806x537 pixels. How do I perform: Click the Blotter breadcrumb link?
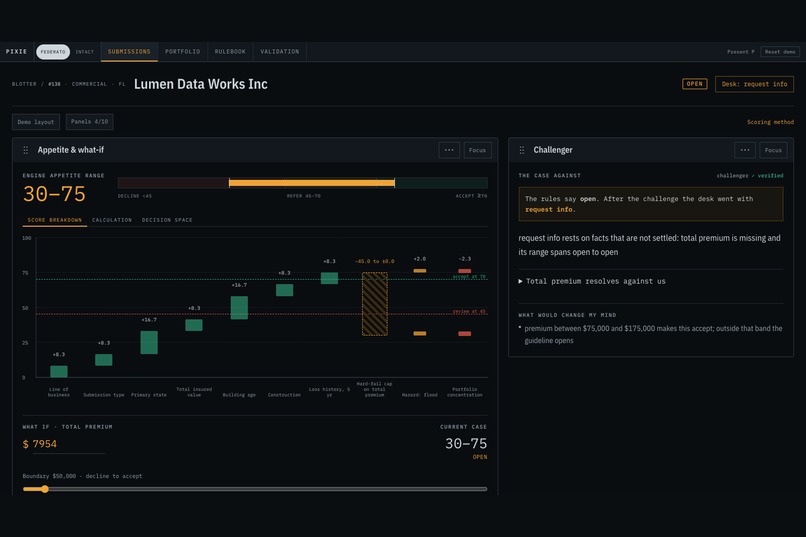click(x=24, y=84)
